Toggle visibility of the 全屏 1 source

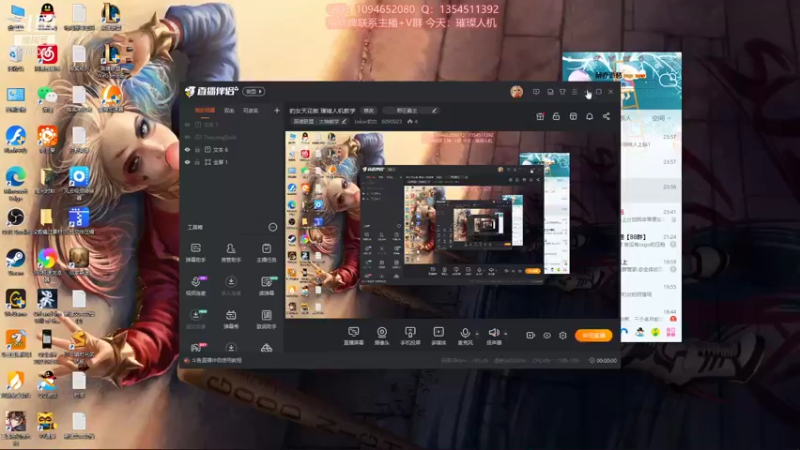(187, 162)
